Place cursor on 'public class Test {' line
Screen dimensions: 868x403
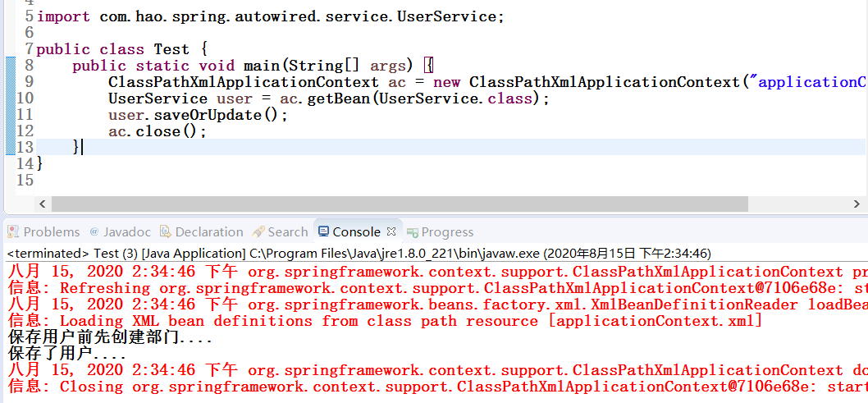pos(121,49)
